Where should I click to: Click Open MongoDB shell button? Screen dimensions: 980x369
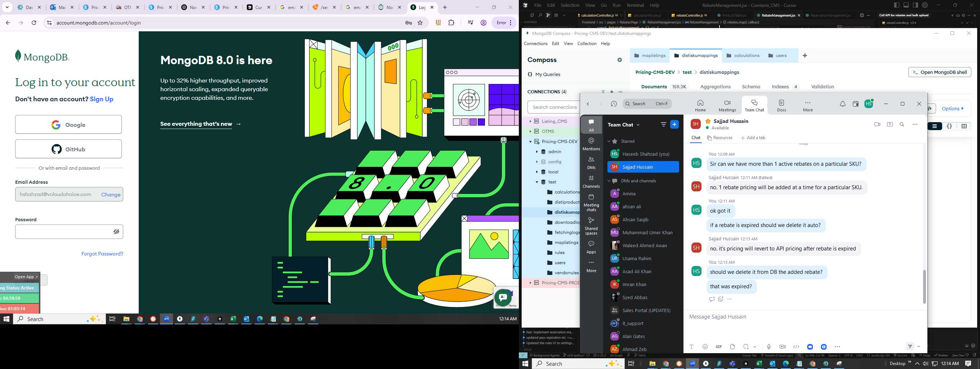pos(940,72)
